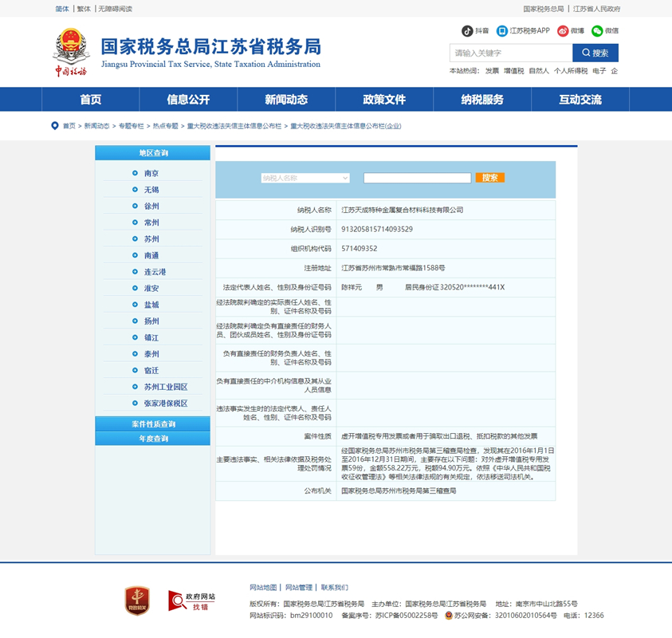Open the 网站管理 footer link

click(299, 588)
